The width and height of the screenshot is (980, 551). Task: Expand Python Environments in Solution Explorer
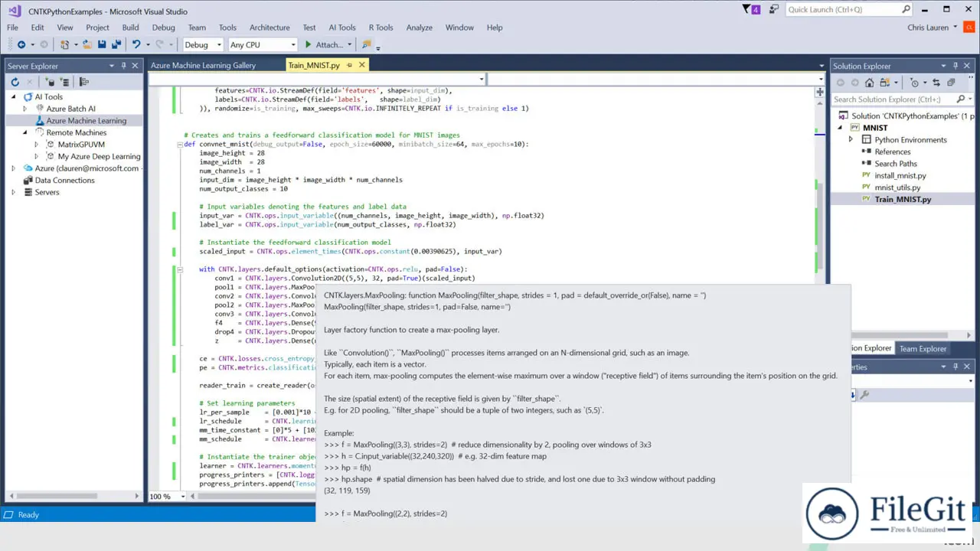coord(851,139)
